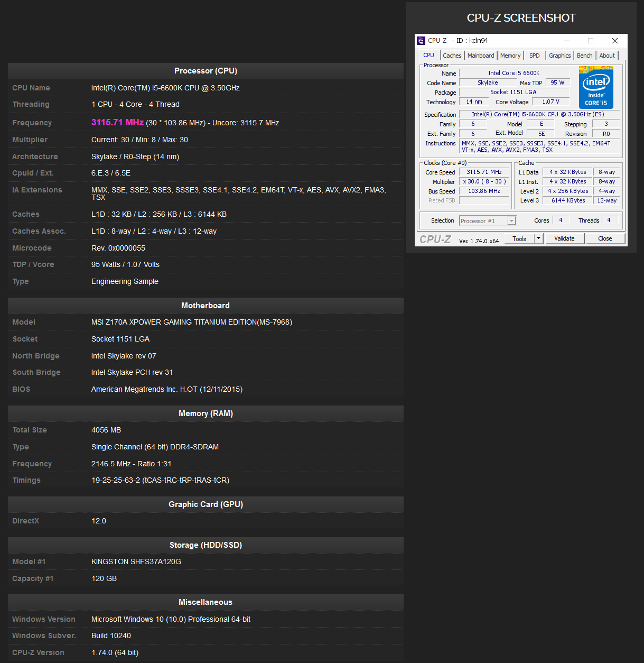Click the Level 3 6144 KBytes cache field
Screen dimensions: 644x663
point(567,200)
